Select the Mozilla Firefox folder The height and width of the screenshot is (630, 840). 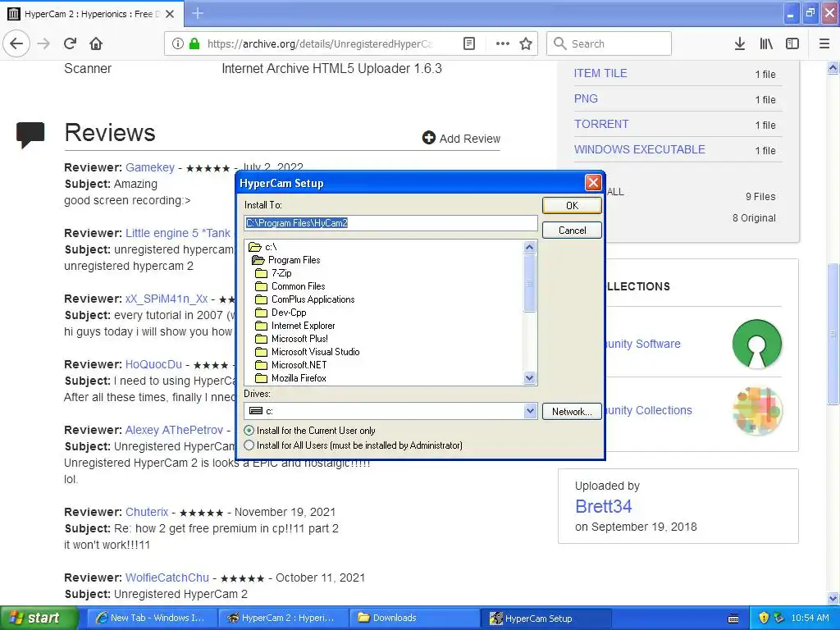point(291,378)
